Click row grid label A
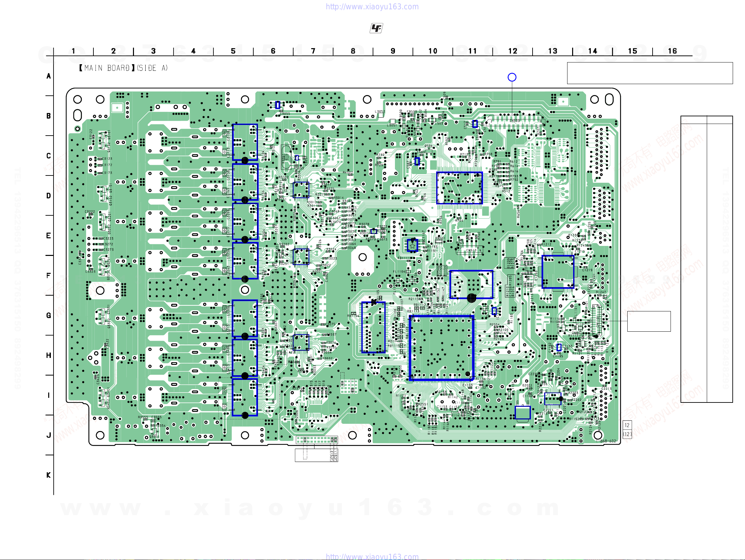 (x=49, y=76)
